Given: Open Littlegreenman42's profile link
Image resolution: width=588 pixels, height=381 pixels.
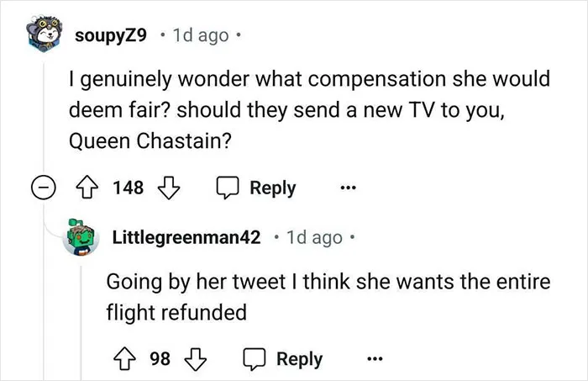Looking at the screenshot, I should (x=186, y=237).
